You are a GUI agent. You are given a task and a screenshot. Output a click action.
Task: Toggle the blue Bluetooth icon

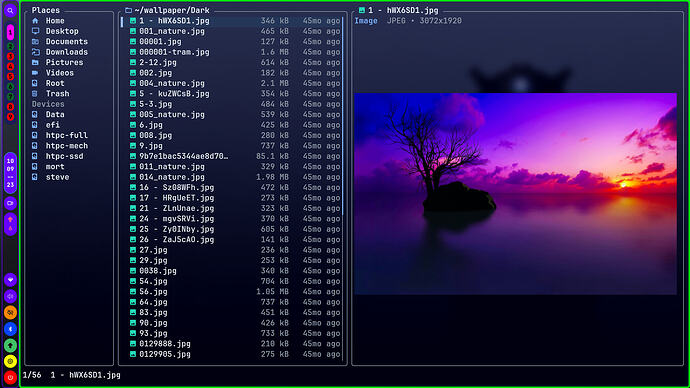click(x=10, y=329)
